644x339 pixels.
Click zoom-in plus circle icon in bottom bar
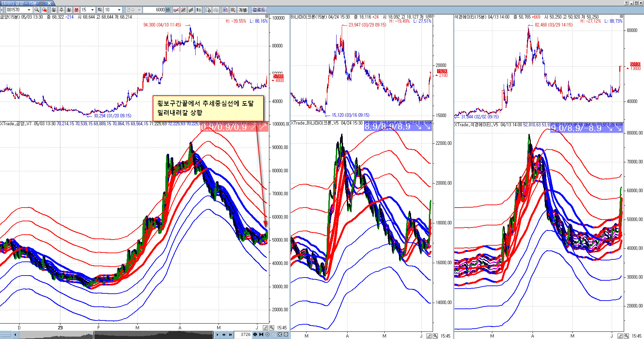(268, 335)
